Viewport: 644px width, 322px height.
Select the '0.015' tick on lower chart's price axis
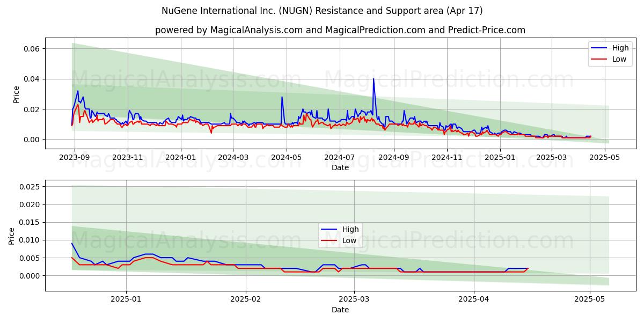tap(29, 222)
